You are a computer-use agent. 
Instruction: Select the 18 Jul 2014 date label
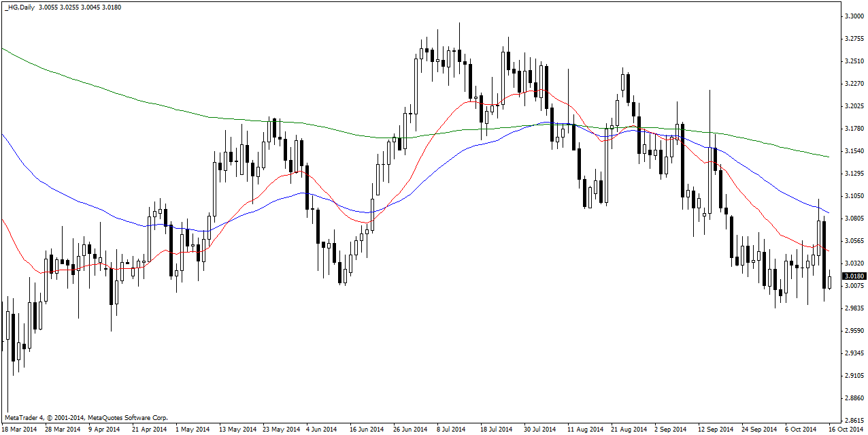coord(497,430)
